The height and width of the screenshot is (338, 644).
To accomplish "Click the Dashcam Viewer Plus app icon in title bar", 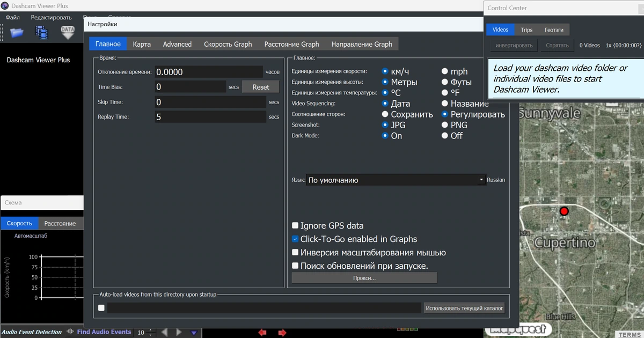I will click(5, 6).
